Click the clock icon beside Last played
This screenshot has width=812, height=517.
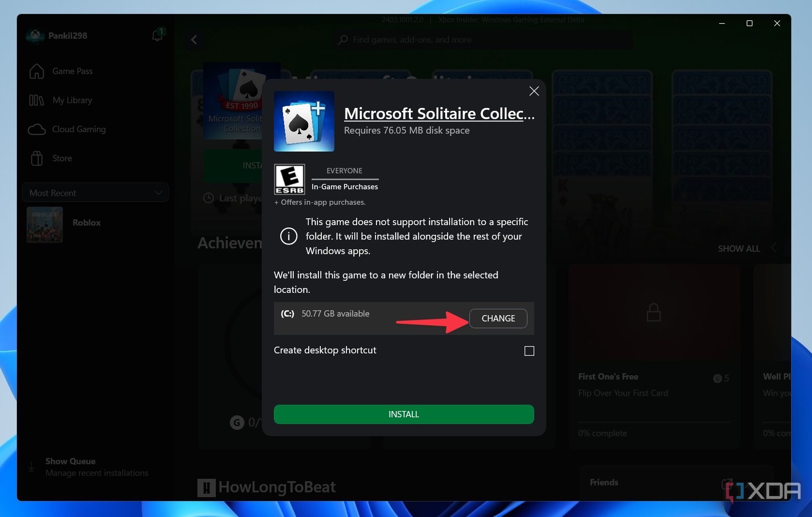[x=209, y=198]
